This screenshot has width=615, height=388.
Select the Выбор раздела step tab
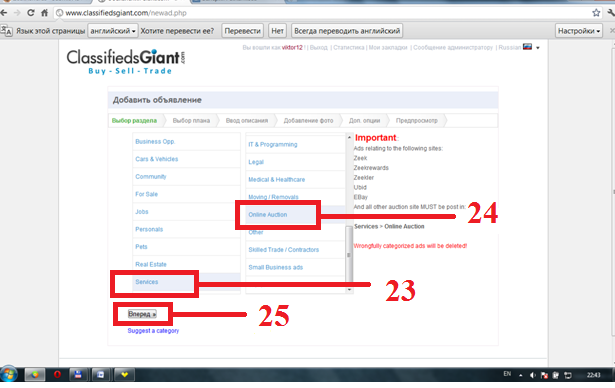(x=134, y=120)
